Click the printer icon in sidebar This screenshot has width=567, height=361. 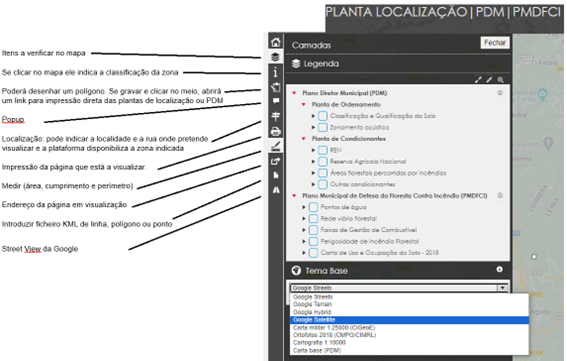[276, 131]
